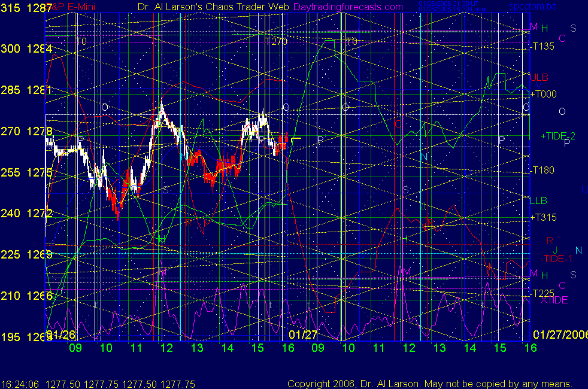Click the red -TIDE-1 label
The image size is (588, 389).
[x=556, y=259]
